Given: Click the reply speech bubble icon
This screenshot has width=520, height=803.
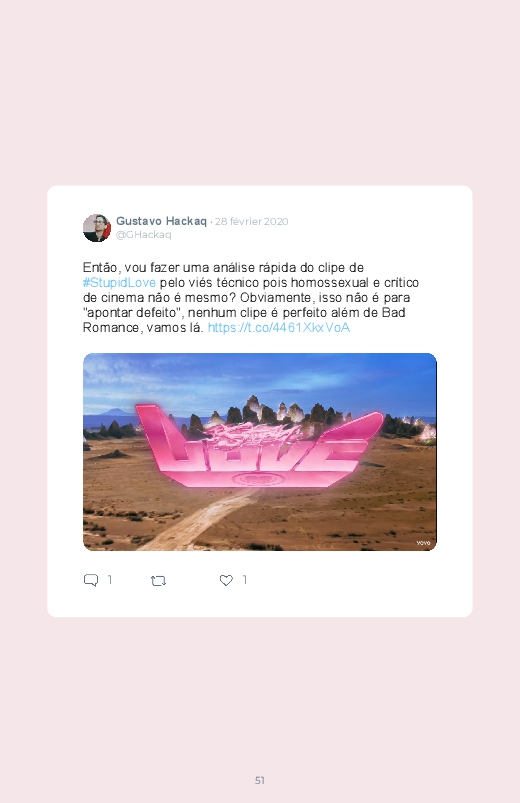Looking at the screenshot, I should (x=91, y=580).
